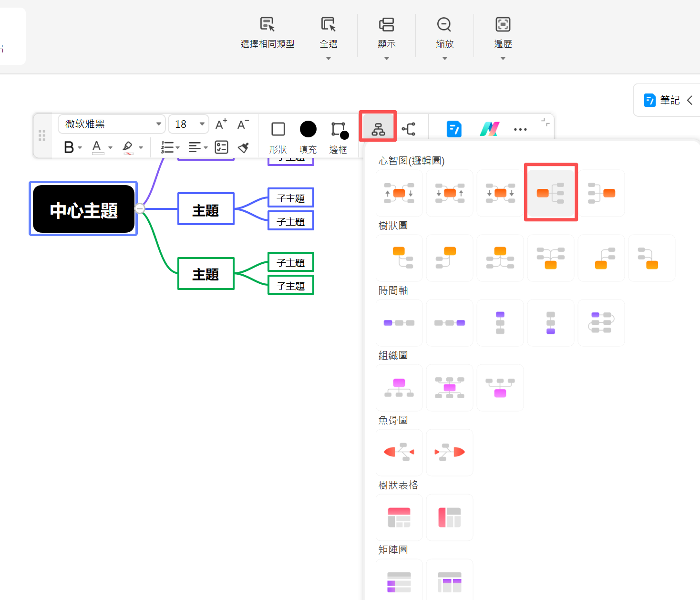Toggle the to-do checklist icon
This screenshot has width=700, height=600.
221,147
